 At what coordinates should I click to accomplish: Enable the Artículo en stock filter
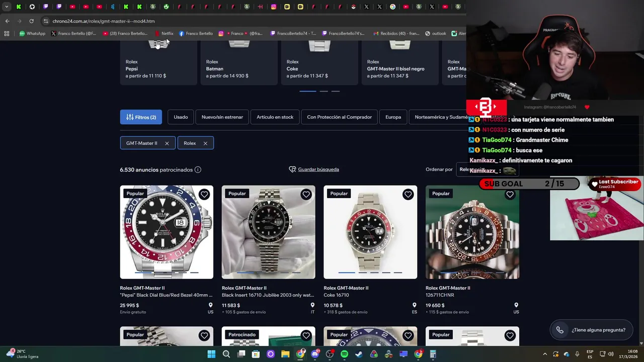[275, 117]
